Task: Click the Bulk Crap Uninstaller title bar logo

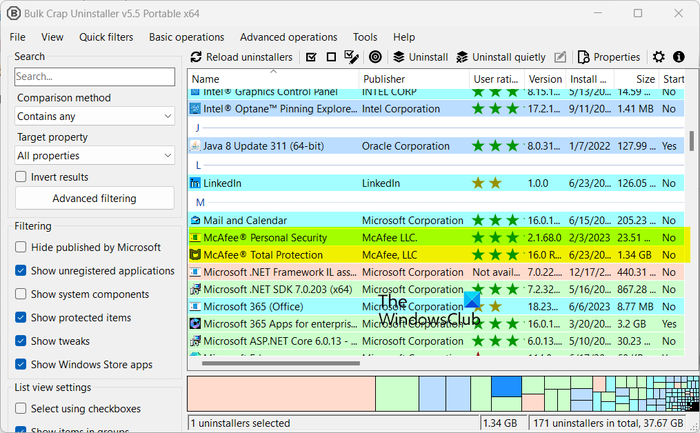Action: pos(13,13)
